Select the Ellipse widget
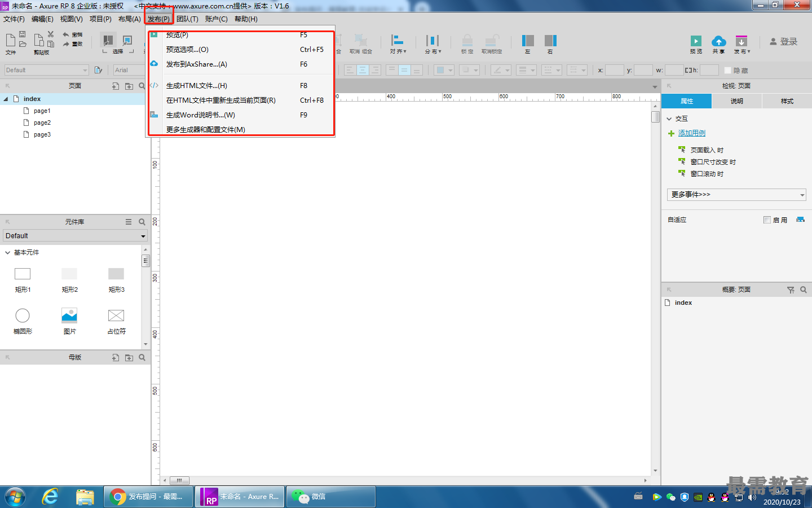 (x=23, y=320)
